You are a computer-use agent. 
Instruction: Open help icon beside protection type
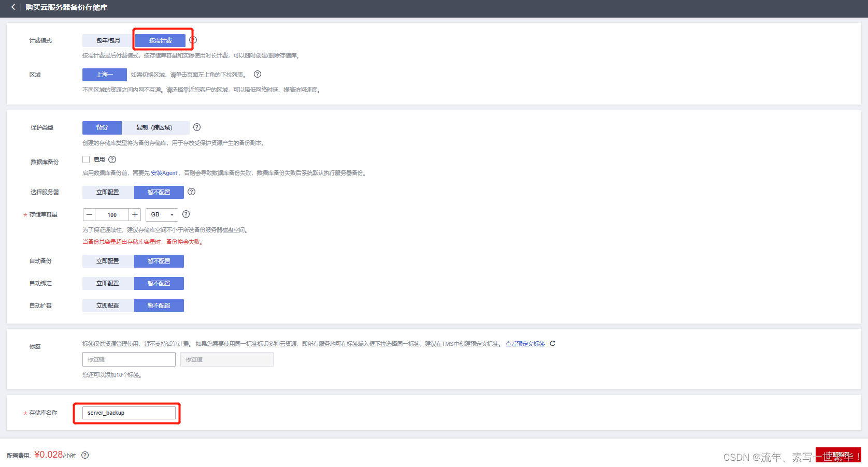tap(197, 127)
